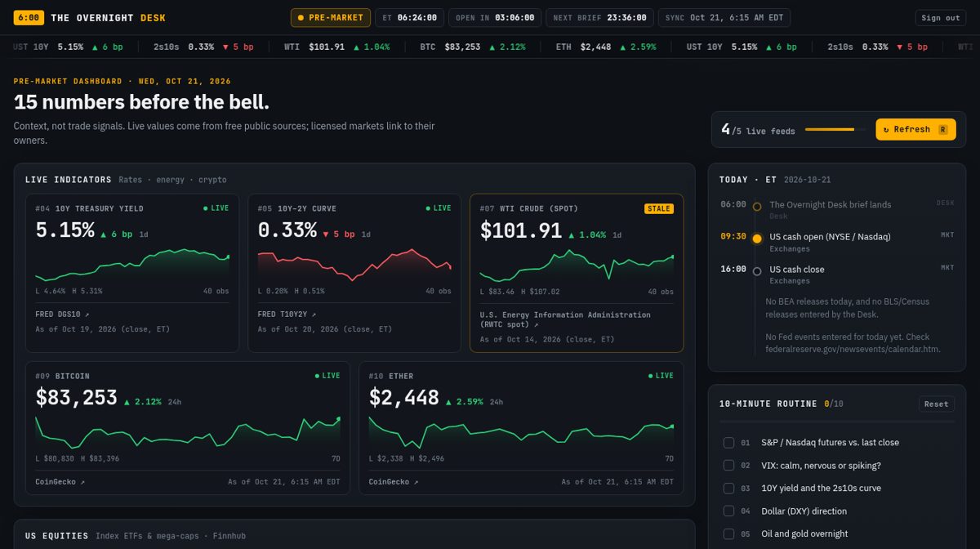Click the PRE-MARKET status pill
The image size is (980, 549).
coord(331,17)
